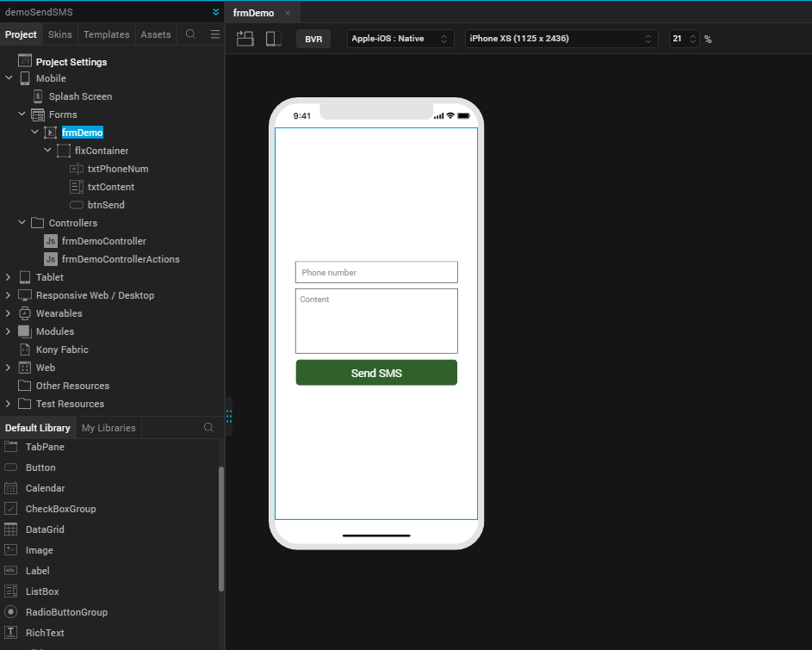Click the Tablet icon in tree
The width and height of the screenshot is (812, 650).
25,277
